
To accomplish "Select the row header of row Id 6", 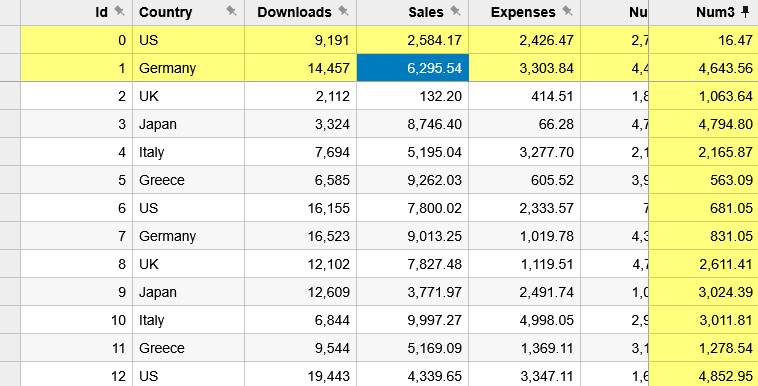I will pyautogui.click(x=10, y=208).
